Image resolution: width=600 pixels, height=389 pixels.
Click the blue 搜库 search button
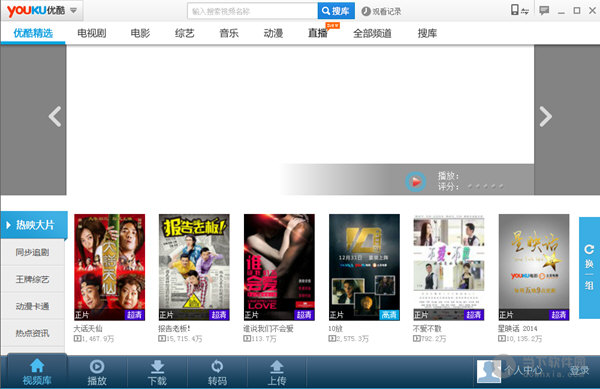tap(336, 11)
